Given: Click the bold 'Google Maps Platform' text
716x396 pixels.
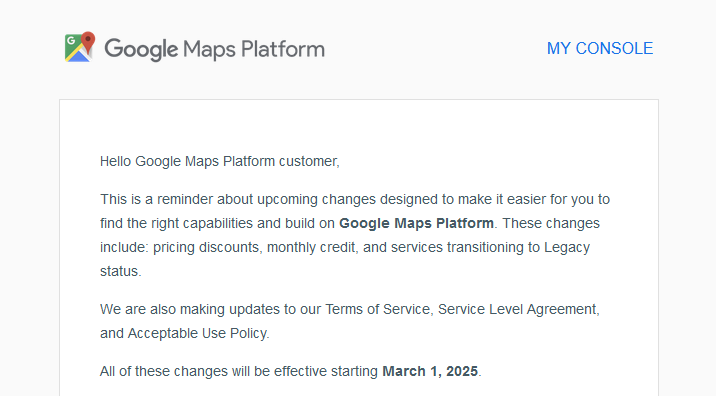Looking at the screenshot, I should click(416, 223).
